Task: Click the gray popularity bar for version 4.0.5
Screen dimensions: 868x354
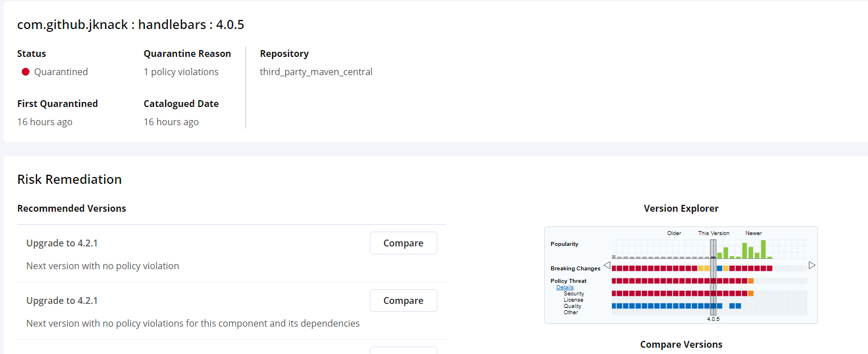Action: coord(713,257)
